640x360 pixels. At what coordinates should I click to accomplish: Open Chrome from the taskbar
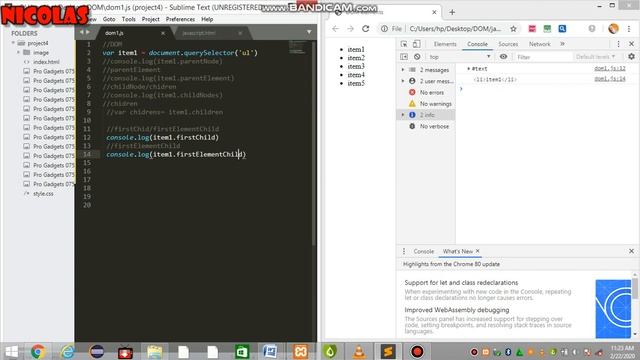point(38,351)
